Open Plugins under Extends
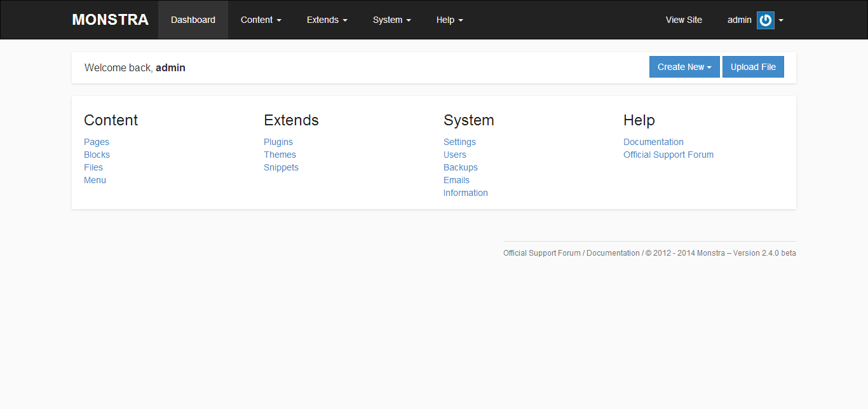Screen dimensions: 868x409 [278, 142]
